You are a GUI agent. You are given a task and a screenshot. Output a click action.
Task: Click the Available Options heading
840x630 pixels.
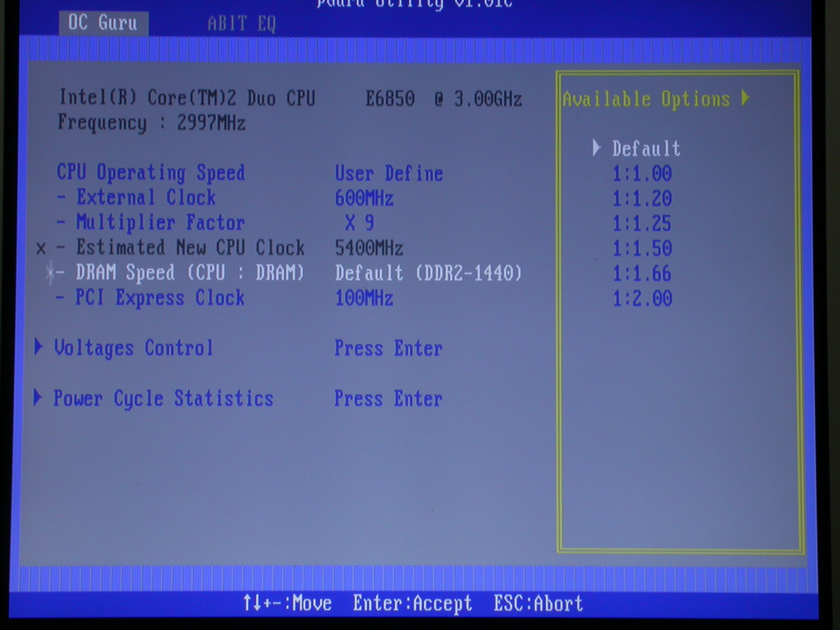pos(646,99)
